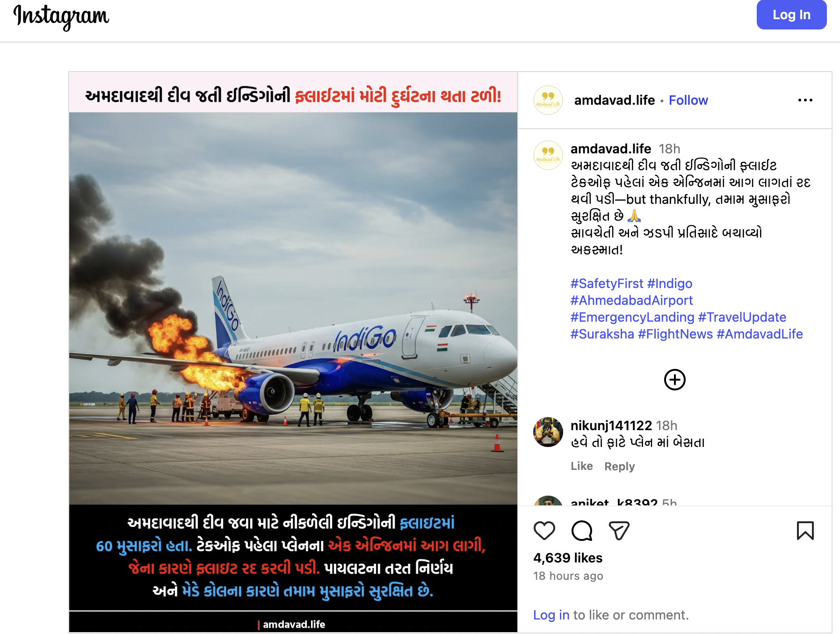
Task: Load more comments with plus circle
Action: [x=675, y=380]
